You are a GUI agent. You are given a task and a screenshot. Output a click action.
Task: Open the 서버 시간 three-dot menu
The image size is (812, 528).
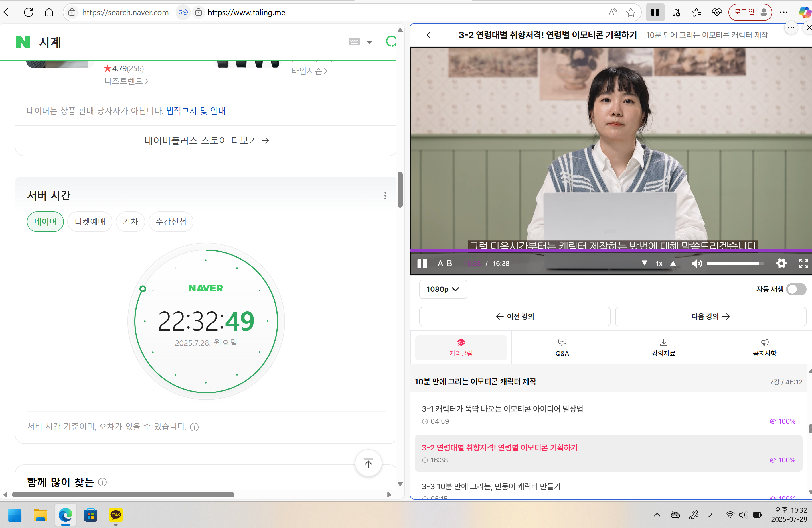point(385,196)
